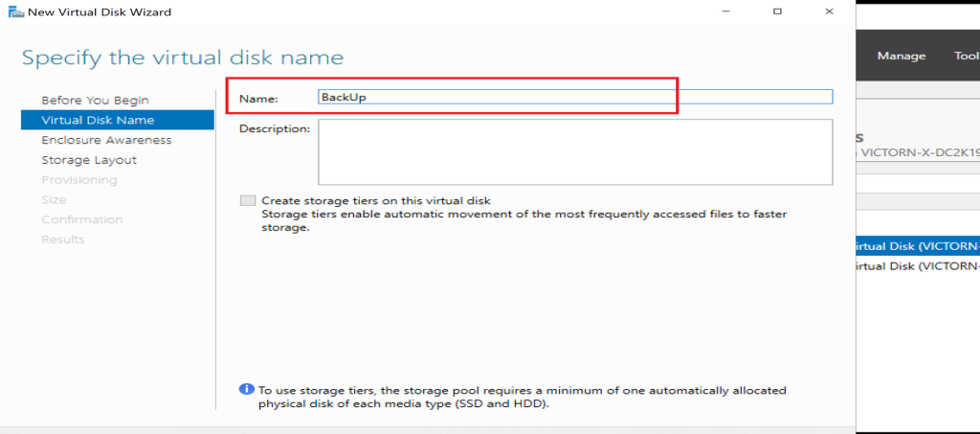This screenshot has width=980, height=434.
Task: Select the Size step in the wizard
Action: [x=54, y=200]
